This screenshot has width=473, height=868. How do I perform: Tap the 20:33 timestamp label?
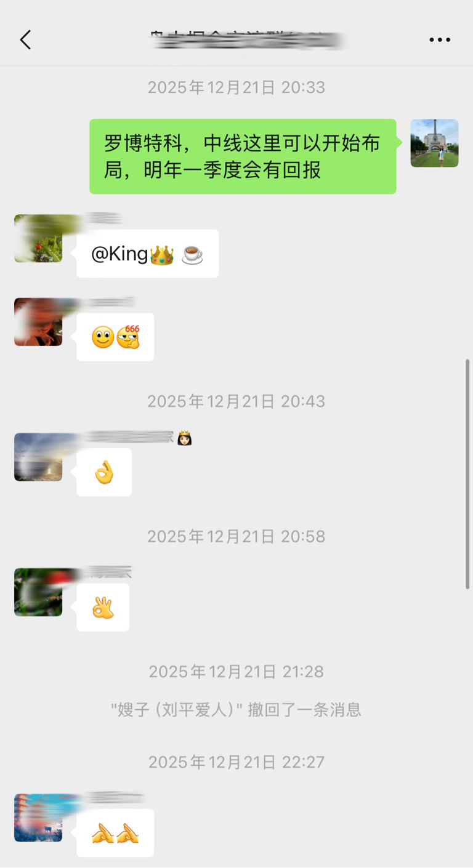point(236,87)
